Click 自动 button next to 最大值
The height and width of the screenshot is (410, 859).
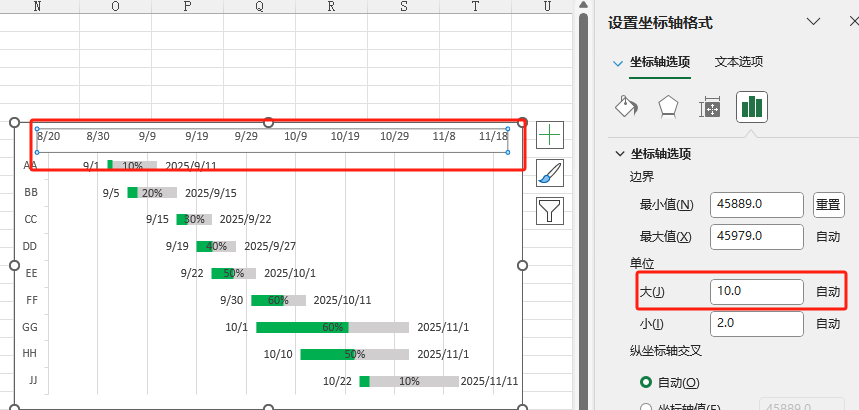point(828,237)
